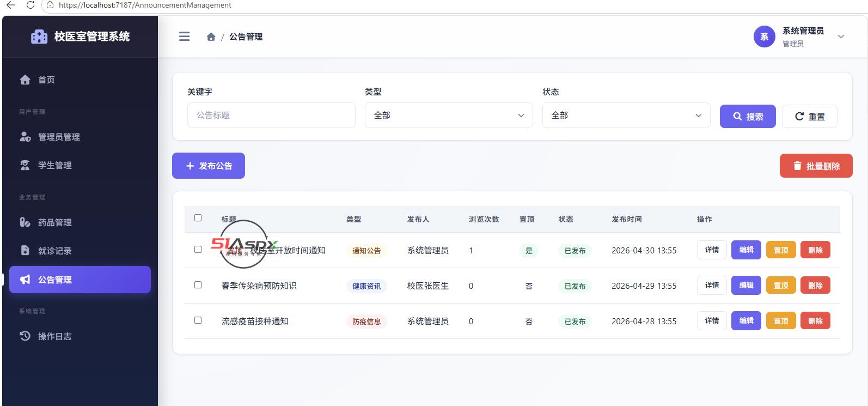Click the 发布公告 button
This screenshot has width=868, height=406.
click(209, 166)
